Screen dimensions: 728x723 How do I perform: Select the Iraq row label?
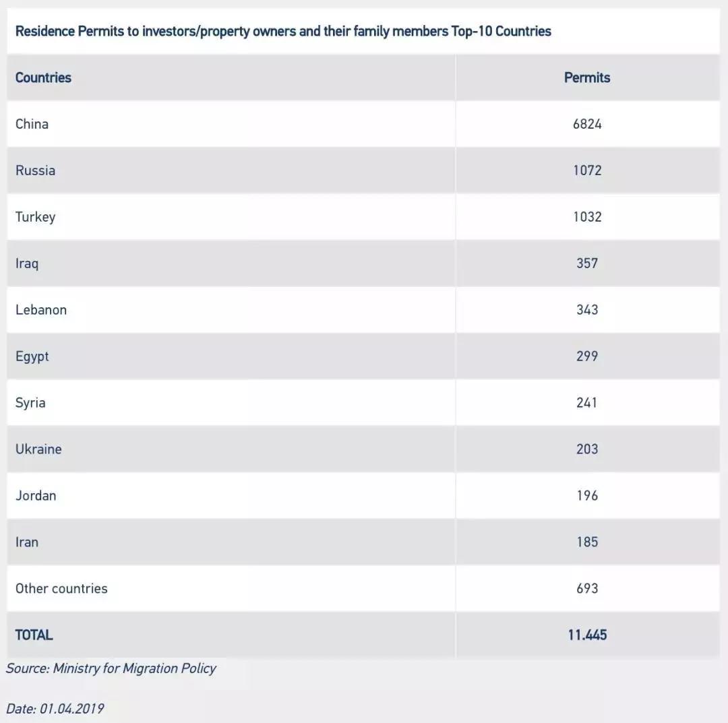pos(27,263)
